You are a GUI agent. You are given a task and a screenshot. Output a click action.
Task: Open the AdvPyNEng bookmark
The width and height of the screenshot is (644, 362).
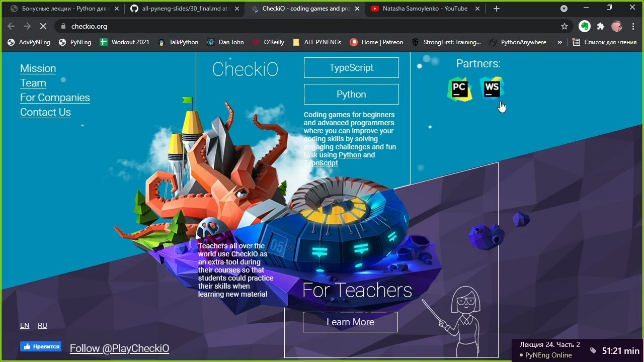click(x=29, y=42)
